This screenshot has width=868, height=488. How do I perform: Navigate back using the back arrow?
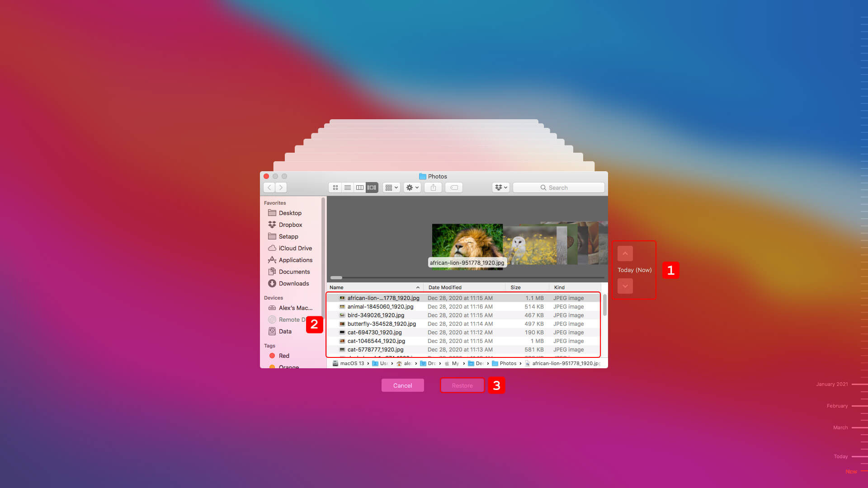coord(269,187)
